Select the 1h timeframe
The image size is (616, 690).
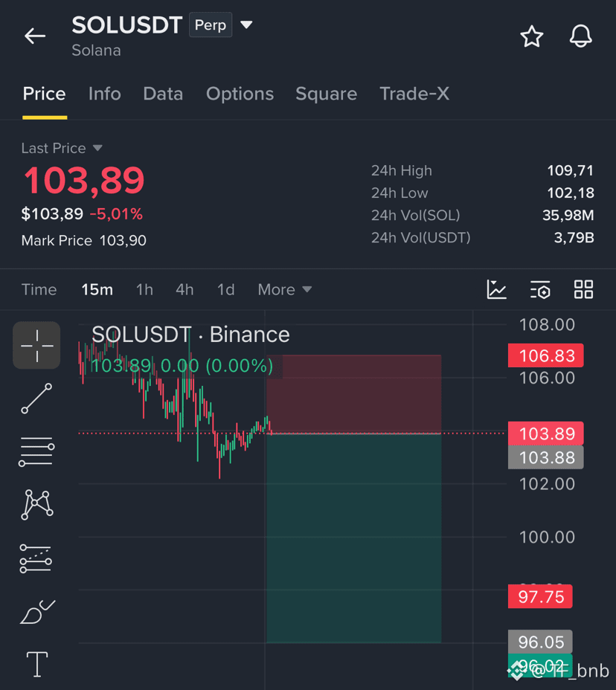point(144,289)
